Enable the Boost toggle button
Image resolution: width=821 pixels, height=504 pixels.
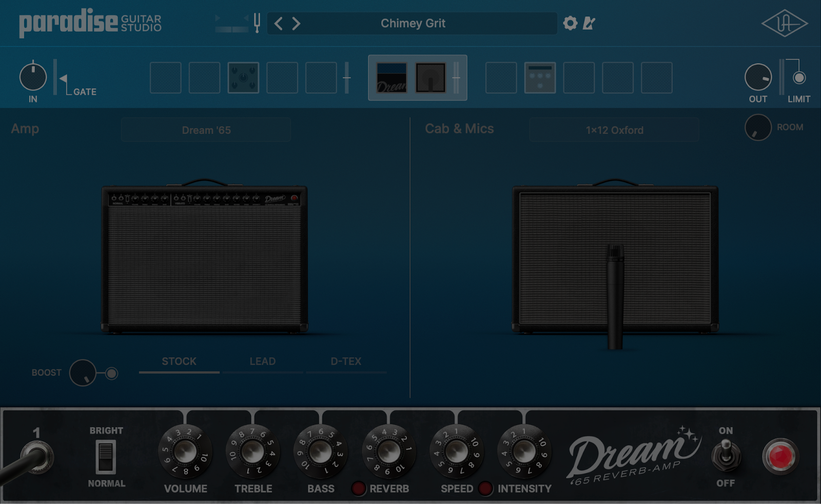(111, 373)
